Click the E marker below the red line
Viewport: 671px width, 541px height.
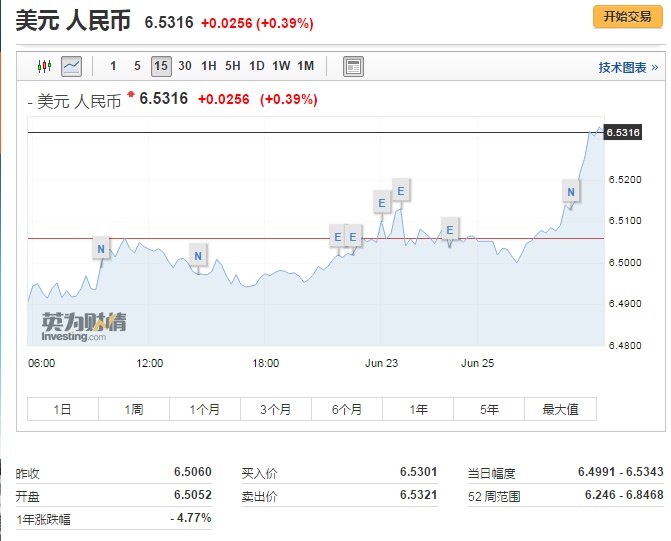click(449, 230)
